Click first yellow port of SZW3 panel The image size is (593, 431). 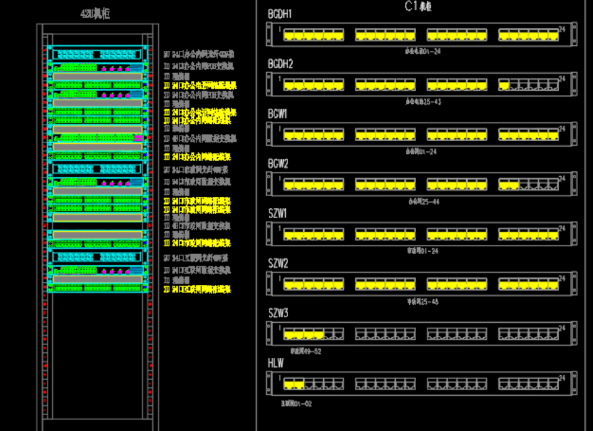click(289, 335)
